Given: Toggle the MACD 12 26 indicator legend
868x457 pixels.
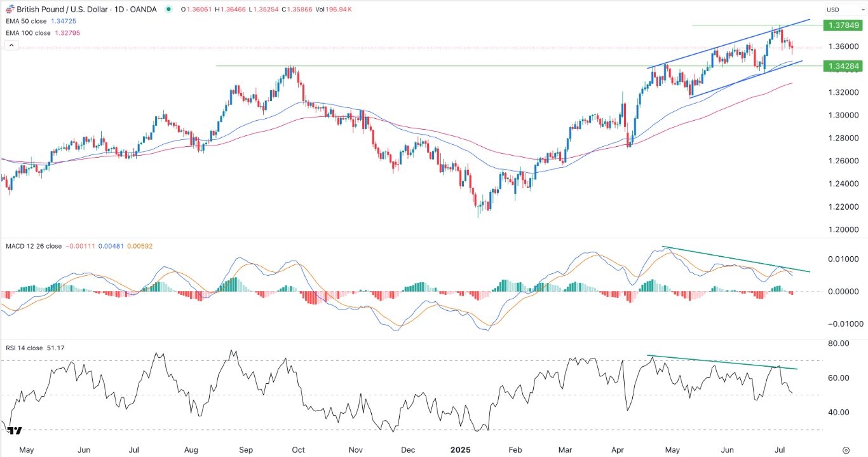Looking at the screenshot, I should (x=25, y=247).
